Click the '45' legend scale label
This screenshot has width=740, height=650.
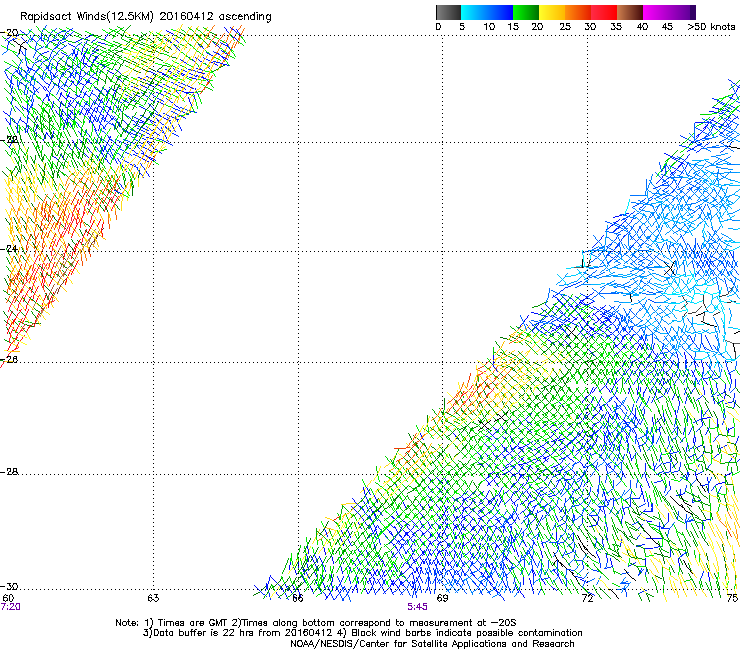click(x=667, y=27)
